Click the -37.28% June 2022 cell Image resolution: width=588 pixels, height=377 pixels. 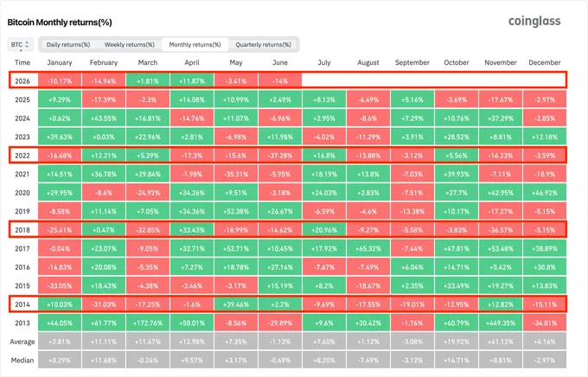[x=280, y=156]
